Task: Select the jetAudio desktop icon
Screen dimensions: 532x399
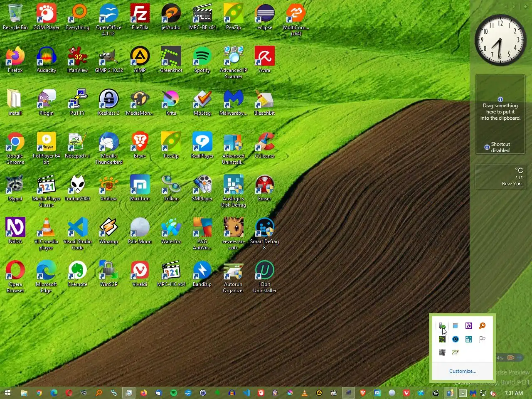Action: (171, 17)
